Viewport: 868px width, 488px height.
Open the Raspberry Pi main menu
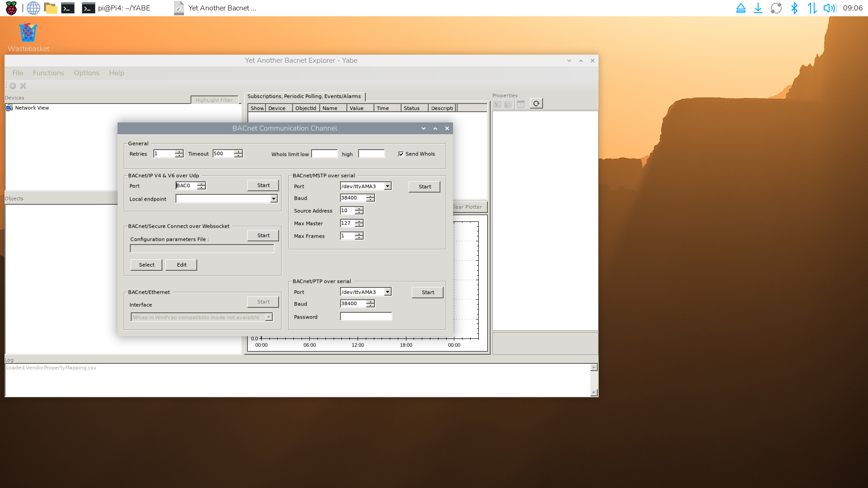coord(11,8)
